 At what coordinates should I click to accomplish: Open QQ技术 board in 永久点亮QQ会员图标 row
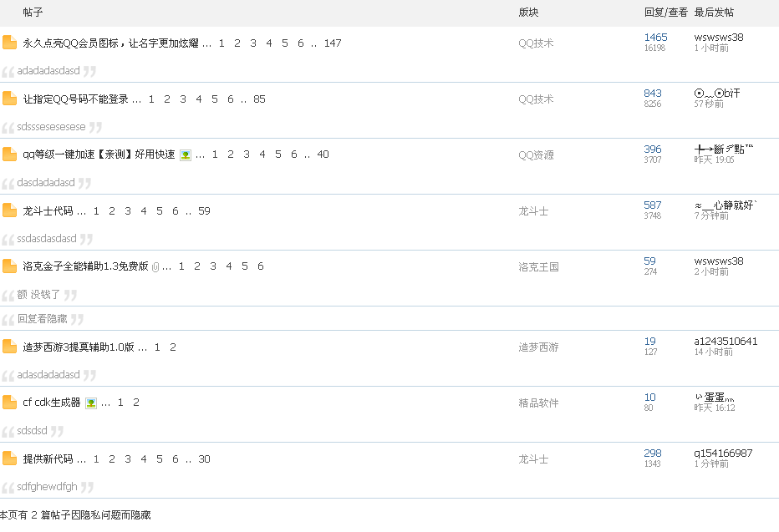coord(536,43)
